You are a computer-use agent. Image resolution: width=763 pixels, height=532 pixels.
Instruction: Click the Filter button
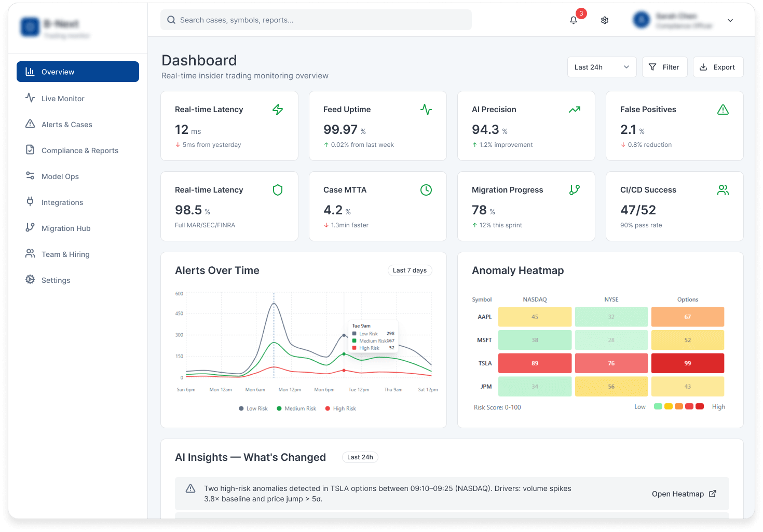(x=664, y=67)
